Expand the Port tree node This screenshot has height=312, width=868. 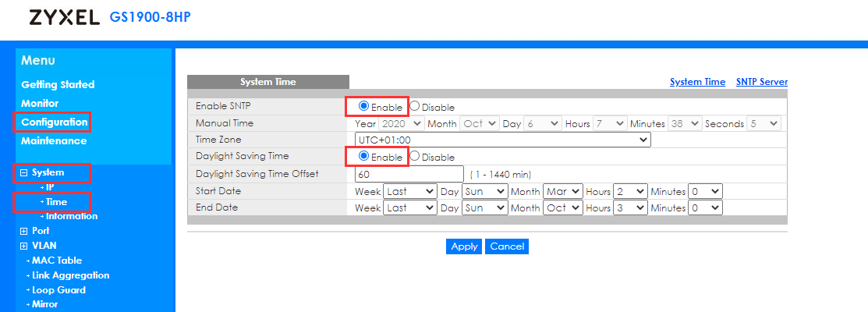point(24,232)
